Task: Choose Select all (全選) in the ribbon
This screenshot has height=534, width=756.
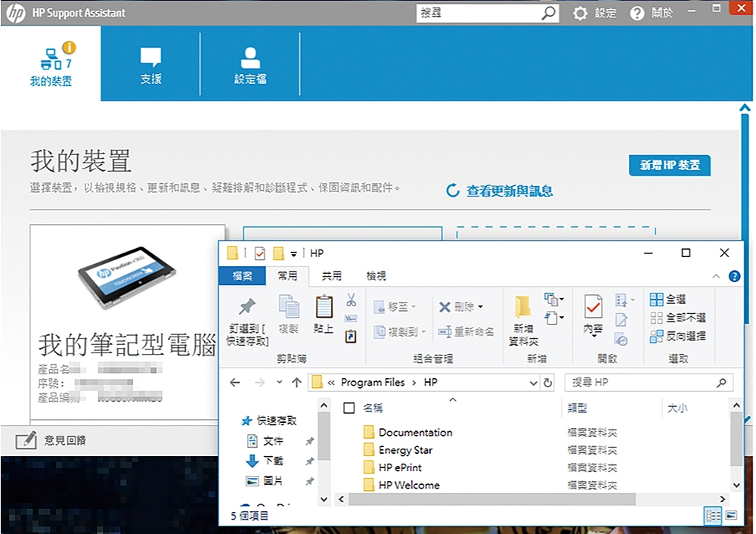Action: pyautogui.click(x=668, y=300)
